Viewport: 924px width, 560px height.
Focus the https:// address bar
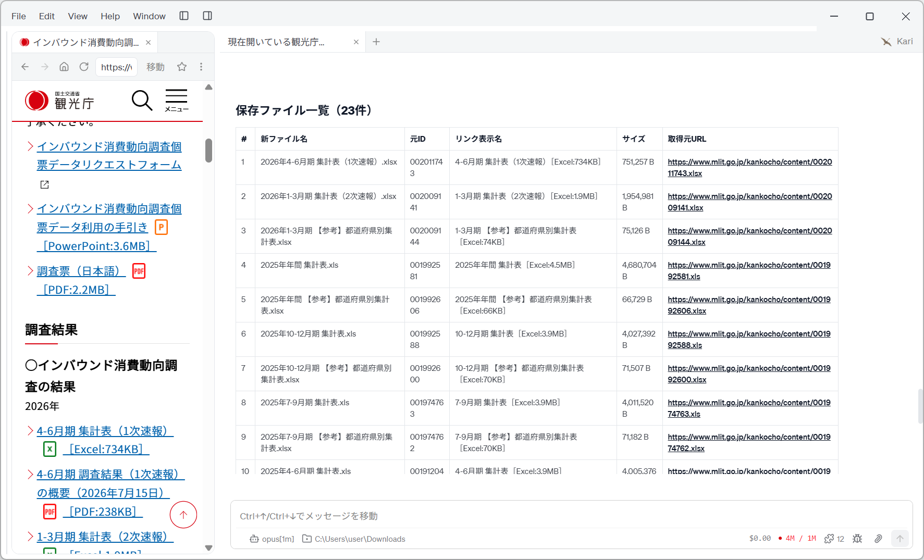pyautogui.click(x=117, y=67)
